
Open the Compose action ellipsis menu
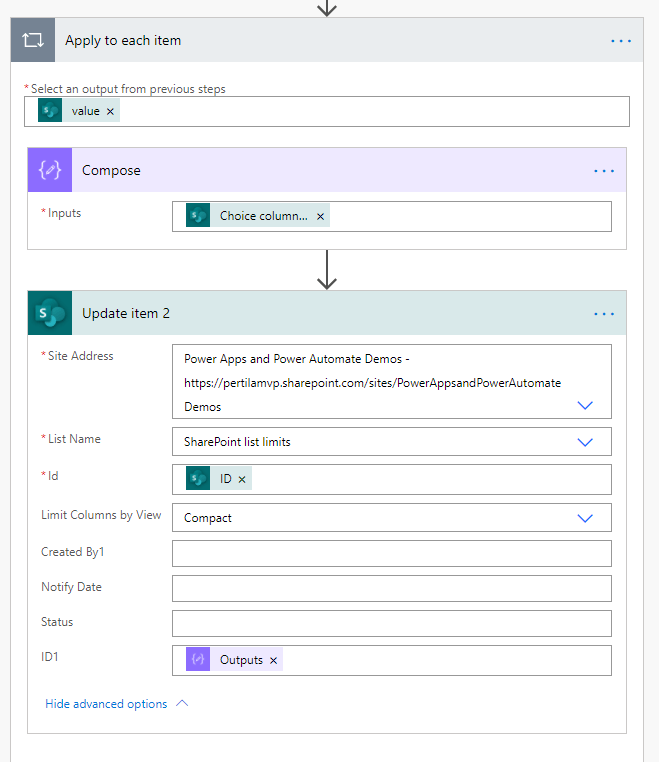604,171
